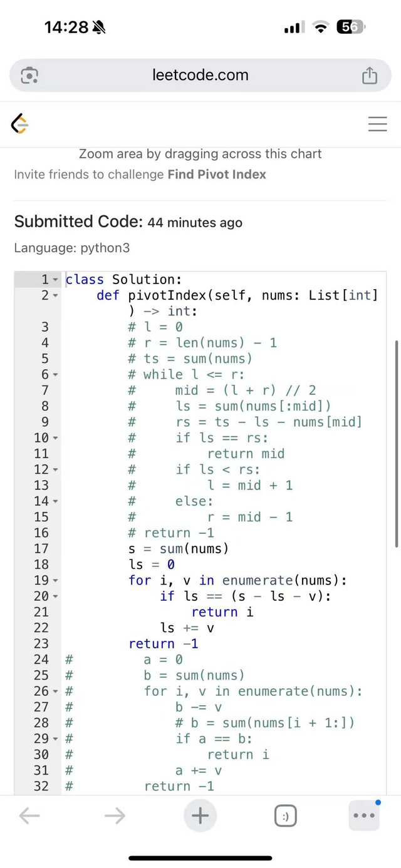This screenshot has height=868, width=401.
Task: Collapse the fold arrow at line 2
Action: (55, 295)
